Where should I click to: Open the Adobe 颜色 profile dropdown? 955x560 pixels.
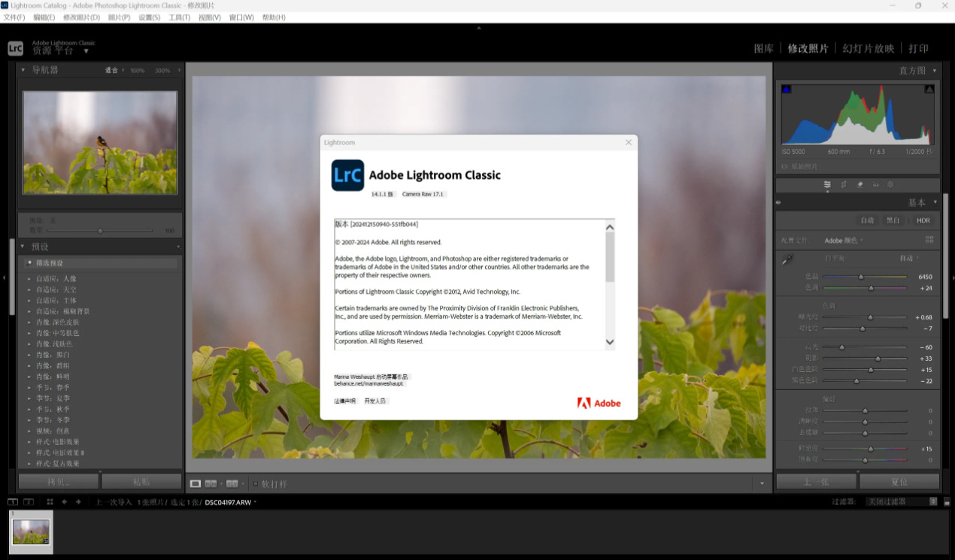(844, 241)
